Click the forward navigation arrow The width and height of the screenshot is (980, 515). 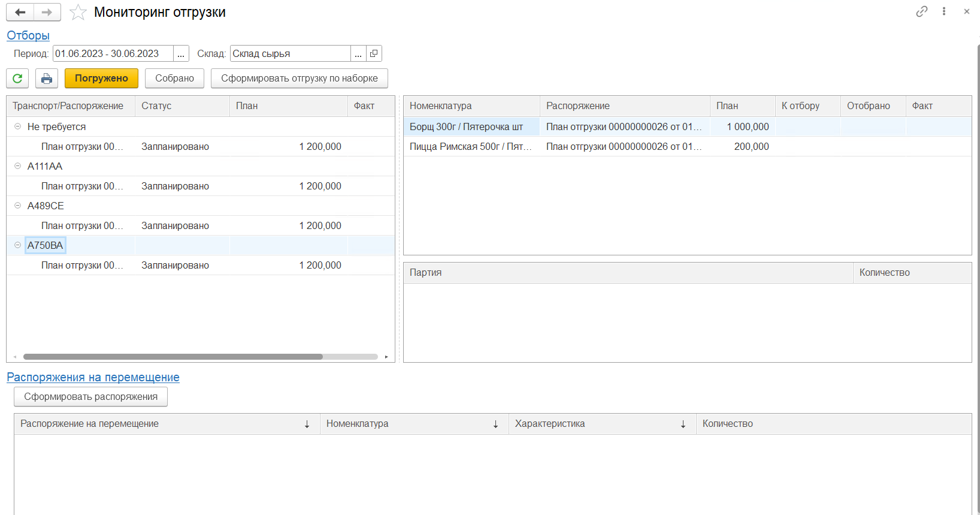click(47, 12)
